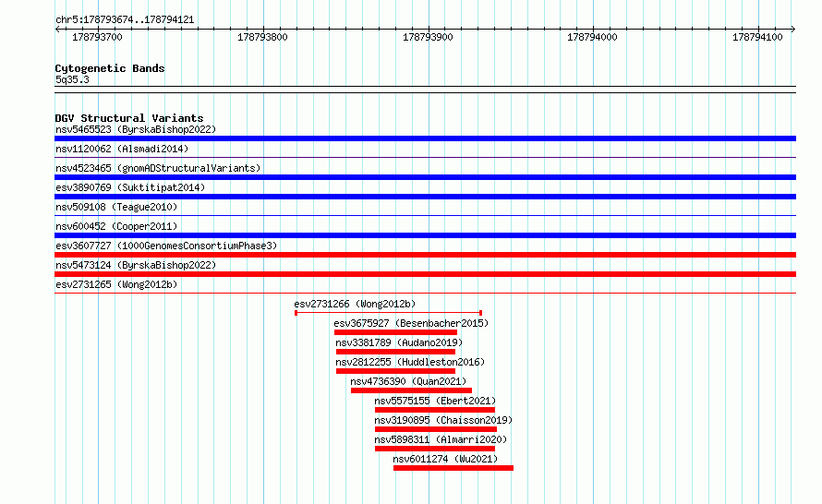822x504 pixels.
Task: Click nsv4736390 (Quan2021) label
Action: click(408, 381)
